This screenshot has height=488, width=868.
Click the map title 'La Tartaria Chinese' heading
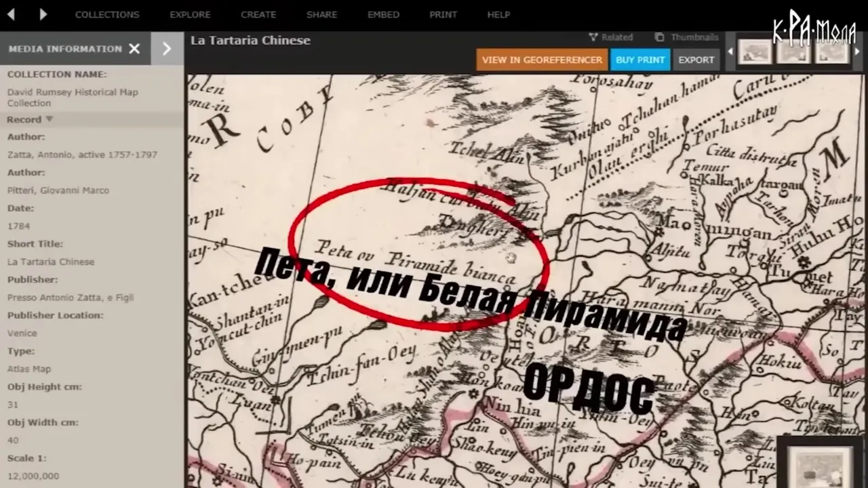(250, 41)
